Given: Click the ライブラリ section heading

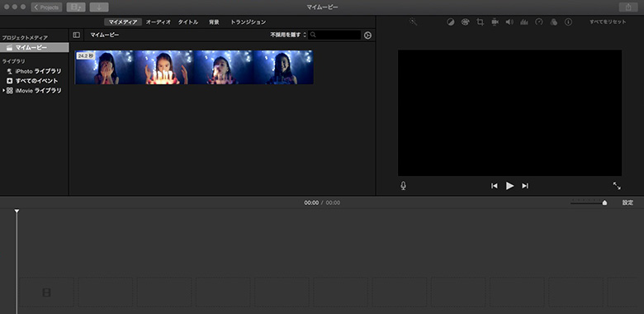Looking at the screenshot, I should pyautogui.click(x=13, y=61).
